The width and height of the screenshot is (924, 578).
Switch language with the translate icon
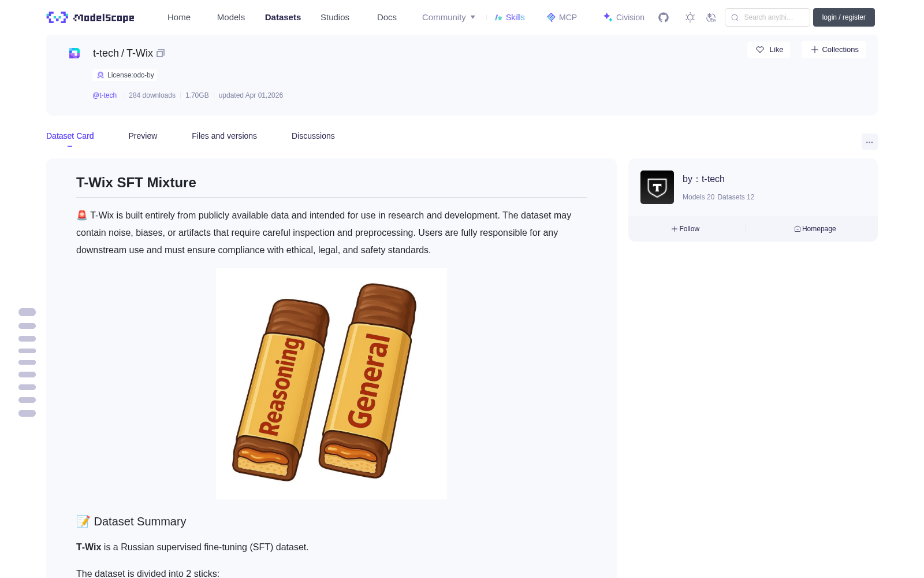[x=711, y=17]
